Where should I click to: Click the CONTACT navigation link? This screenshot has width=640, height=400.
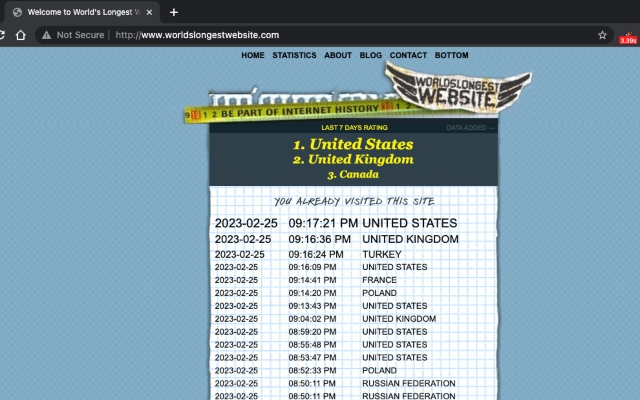click(x=408, y=56)
